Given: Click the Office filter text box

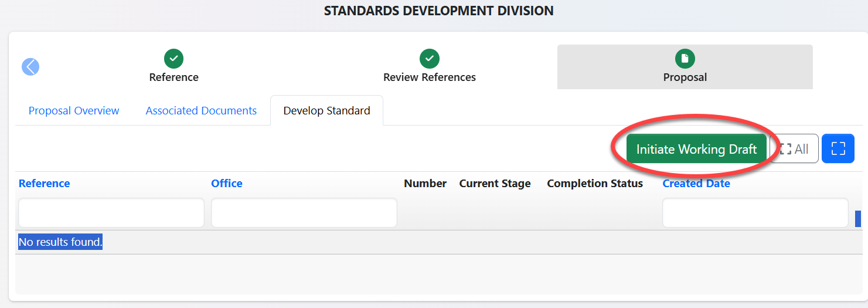Looking at the screenshot, I should [304, 213].
